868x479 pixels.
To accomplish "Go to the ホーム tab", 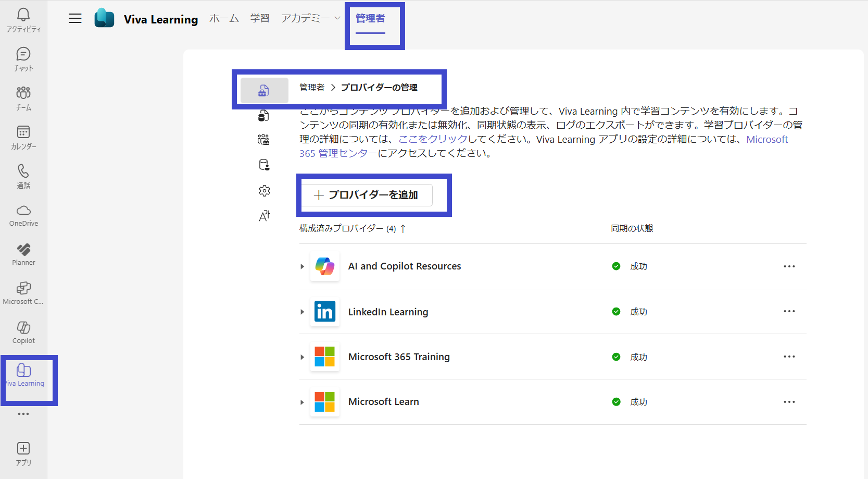I will [224, 18].
